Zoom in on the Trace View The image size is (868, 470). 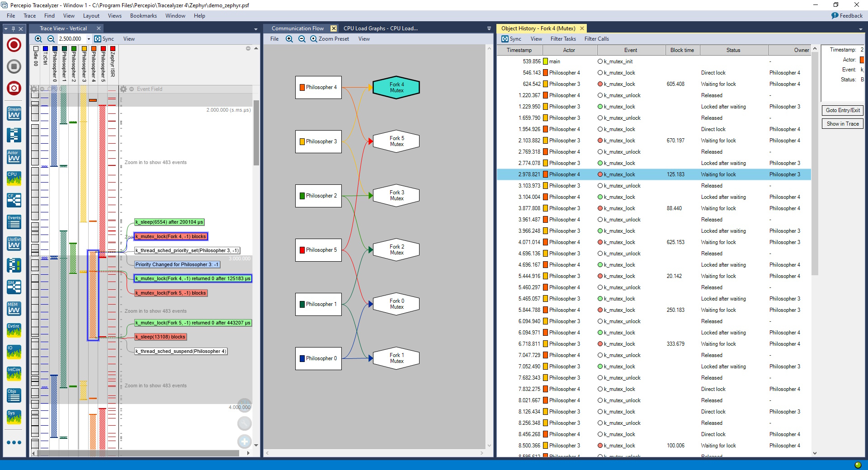click(38, 39)
